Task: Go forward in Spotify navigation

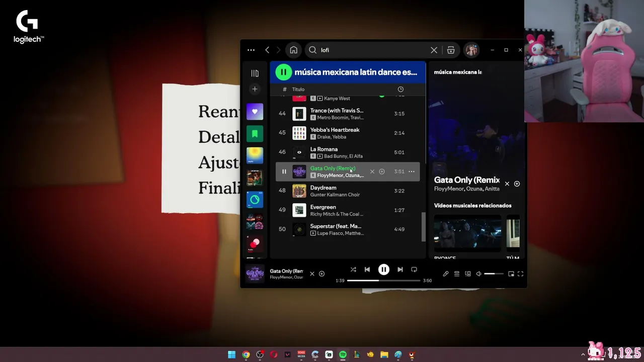Action: pyautogui.click(x=278, y=50)
